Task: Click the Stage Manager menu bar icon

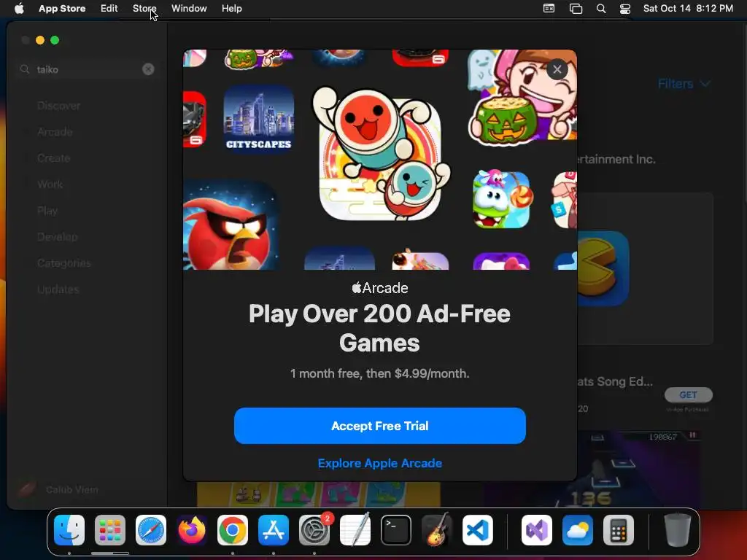Action: [x=576, y=9]
